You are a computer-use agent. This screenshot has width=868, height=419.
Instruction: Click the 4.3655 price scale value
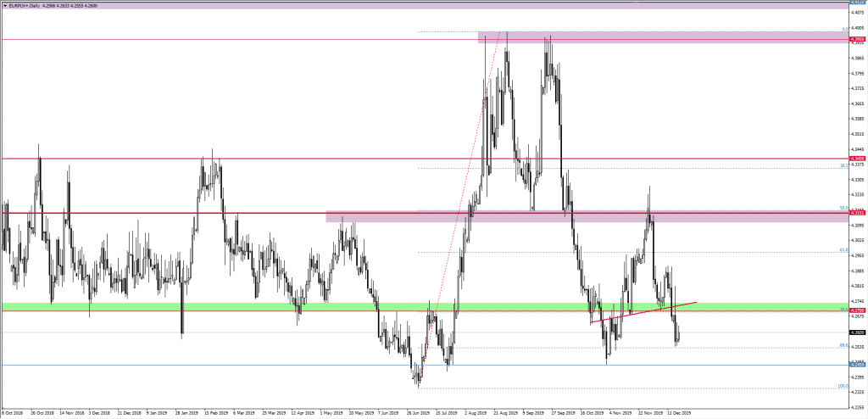857,103
